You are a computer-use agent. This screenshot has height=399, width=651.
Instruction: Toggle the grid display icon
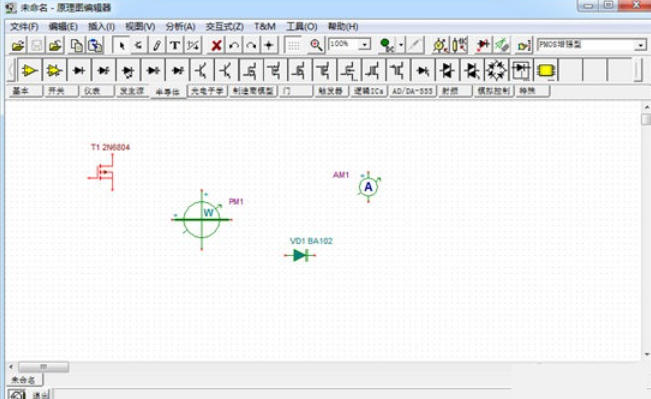pyautogui.click(x=294, y=45)
